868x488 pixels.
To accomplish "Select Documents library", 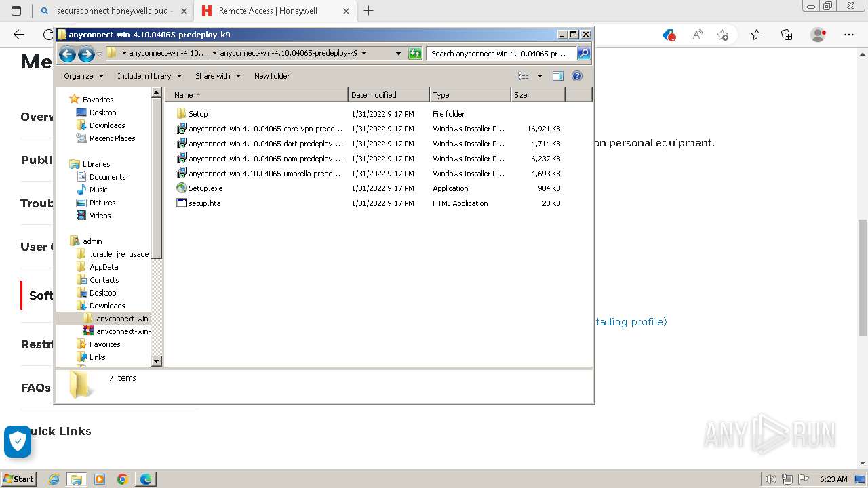I will pos(107,177).
